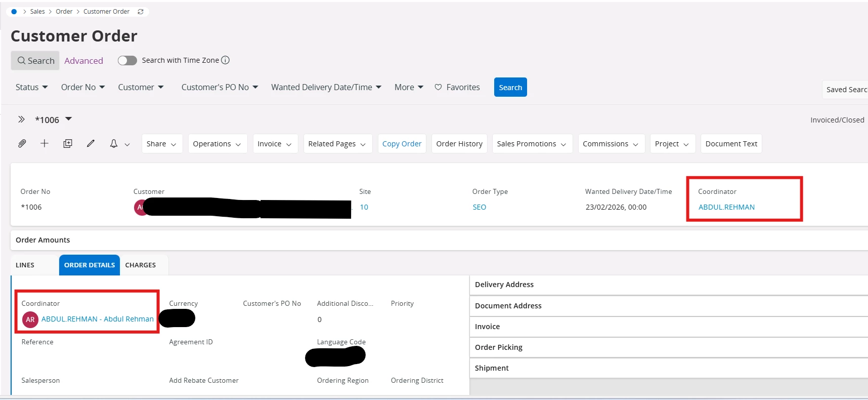
Task: Switch to the CHARGES tab
Action: click(141, 265)
